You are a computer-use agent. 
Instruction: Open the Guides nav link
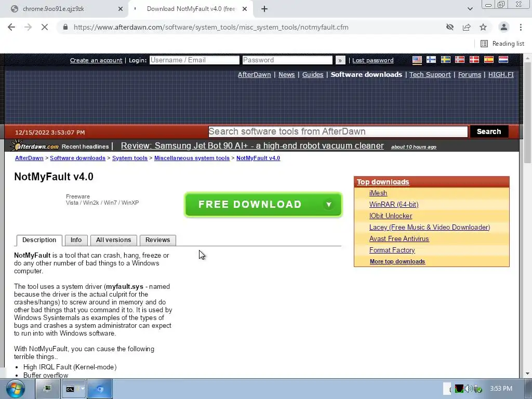312,75
